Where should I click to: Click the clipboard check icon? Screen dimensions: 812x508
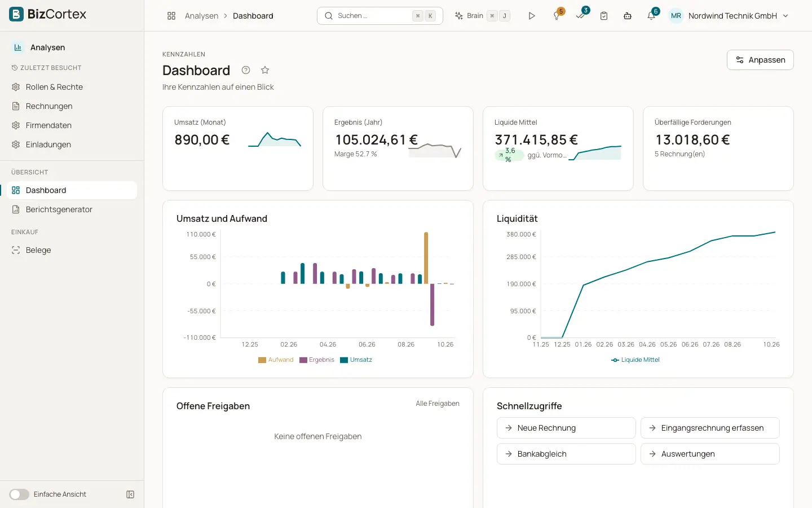(x=604, y=16)
